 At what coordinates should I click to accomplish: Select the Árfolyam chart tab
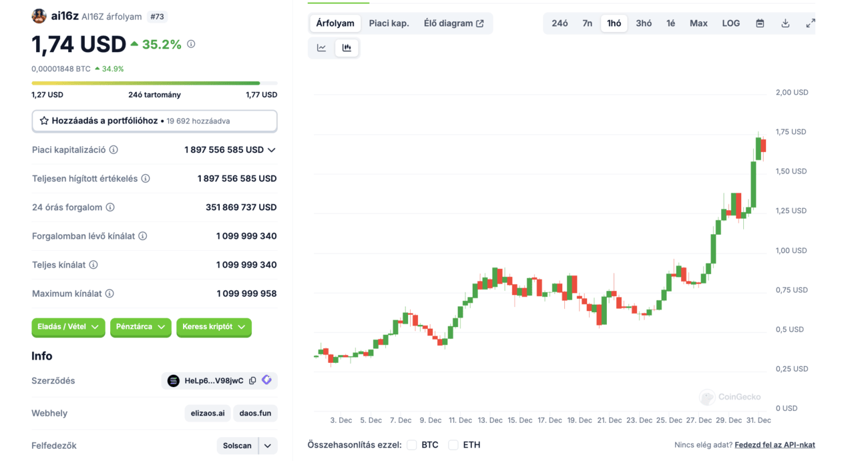(335, 23)
